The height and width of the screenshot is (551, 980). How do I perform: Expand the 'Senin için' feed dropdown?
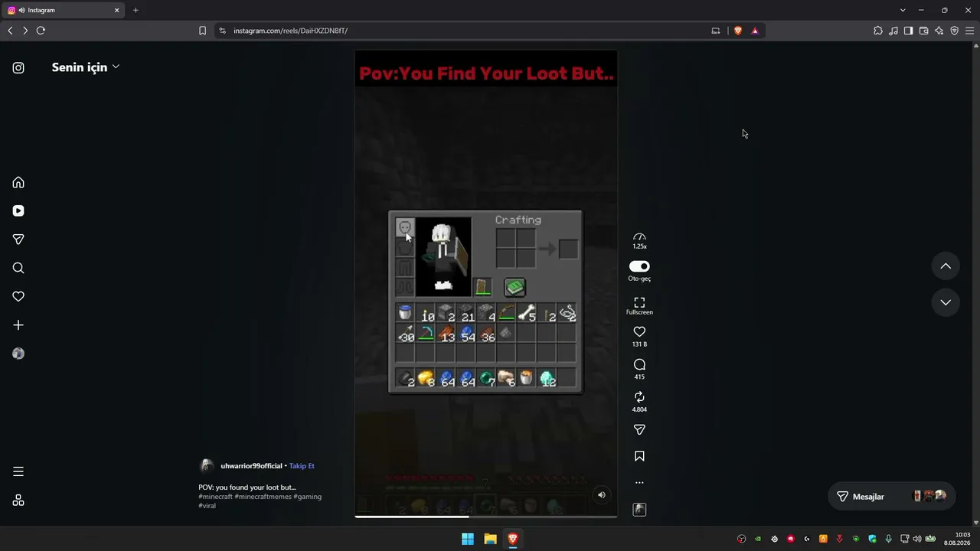pos(86,67)
